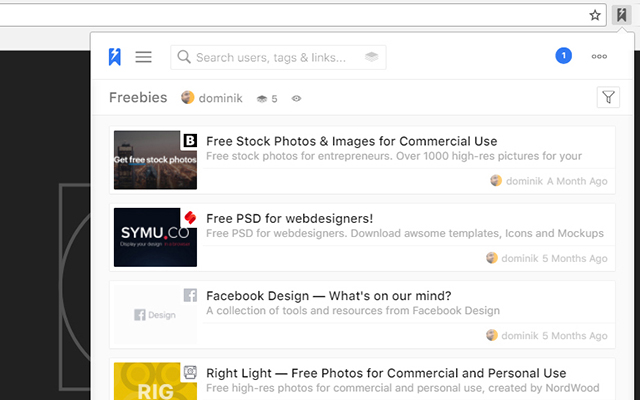Screen dimensions: 640x400
Task: Open Facebook Design — What's on our mind
Action: [x=328, y=296]
